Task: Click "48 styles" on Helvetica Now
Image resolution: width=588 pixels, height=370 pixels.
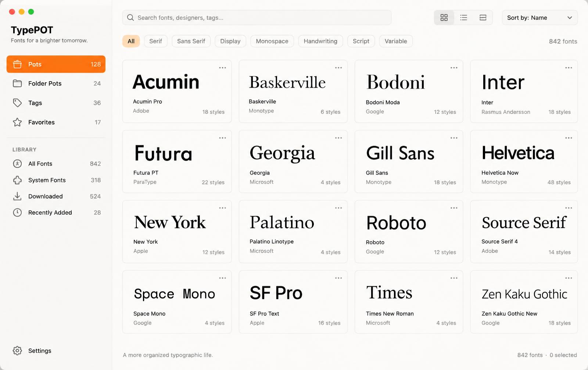Action: tap(559, 182)
